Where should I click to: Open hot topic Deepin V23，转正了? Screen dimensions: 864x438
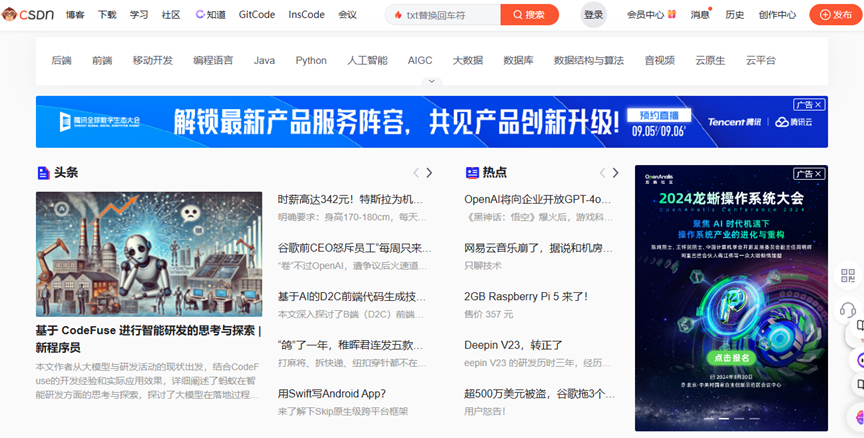[x=513, y=345]
